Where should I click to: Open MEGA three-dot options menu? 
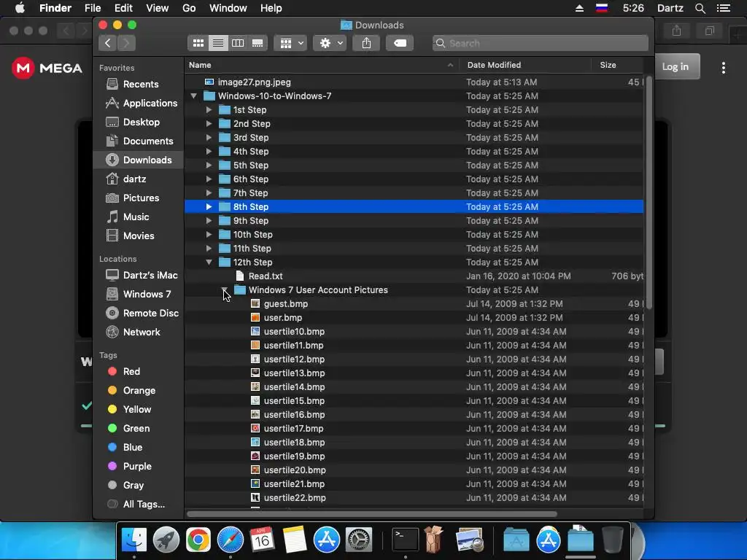723,68
